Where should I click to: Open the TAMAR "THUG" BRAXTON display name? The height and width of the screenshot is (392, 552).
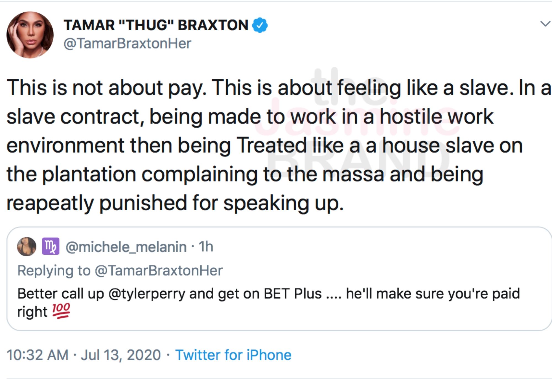click(x=156, y=25)
